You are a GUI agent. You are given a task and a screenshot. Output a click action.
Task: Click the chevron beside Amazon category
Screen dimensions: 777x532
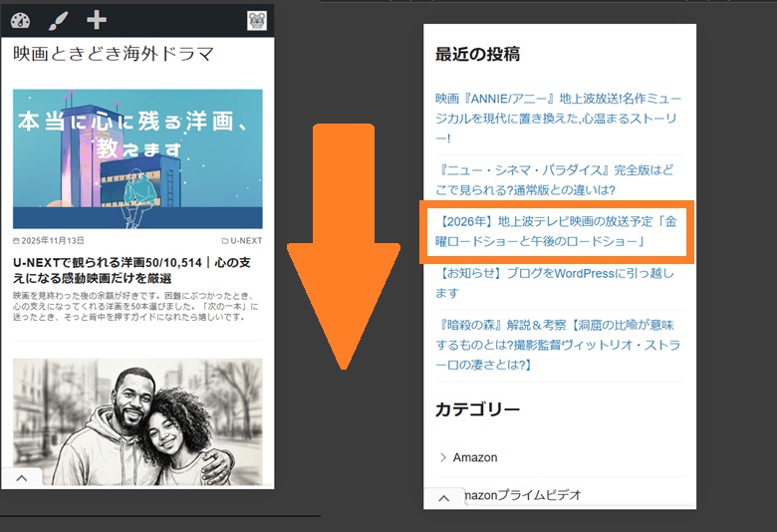coord(443,457)
